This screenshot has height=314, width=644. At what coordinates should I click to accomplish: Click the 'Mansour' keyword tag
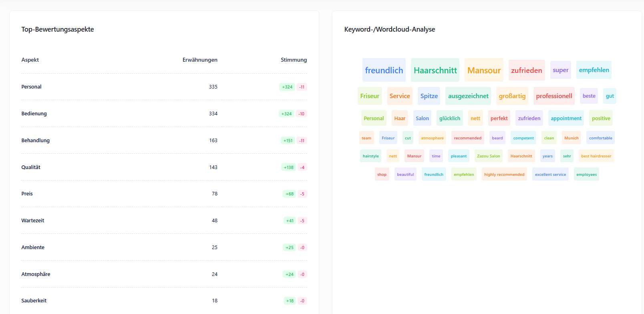(484, 70)
